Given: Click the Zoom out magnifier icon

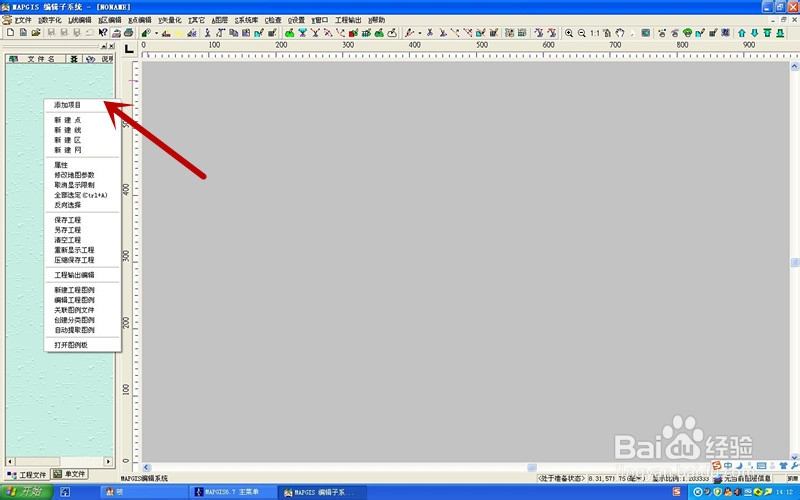Looking at the screenshot, I should pos(582,33).
